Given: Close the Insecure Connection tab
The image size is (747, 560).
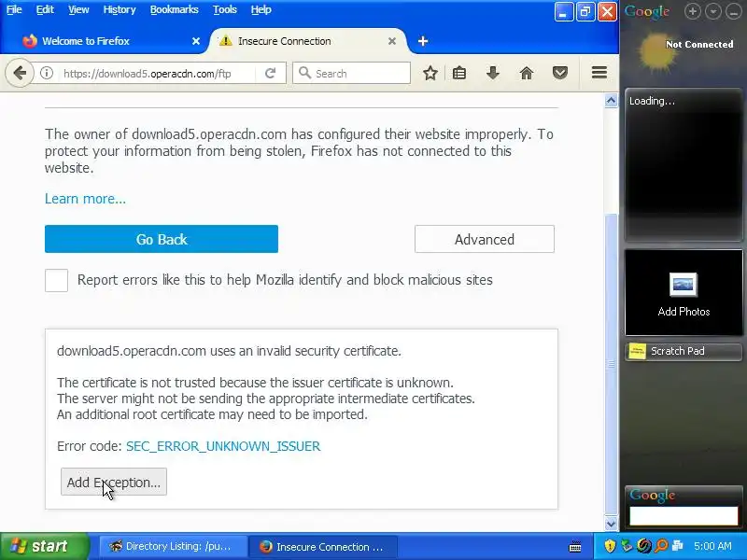Looking at the screenshot, I should click(x=392, y=41).
